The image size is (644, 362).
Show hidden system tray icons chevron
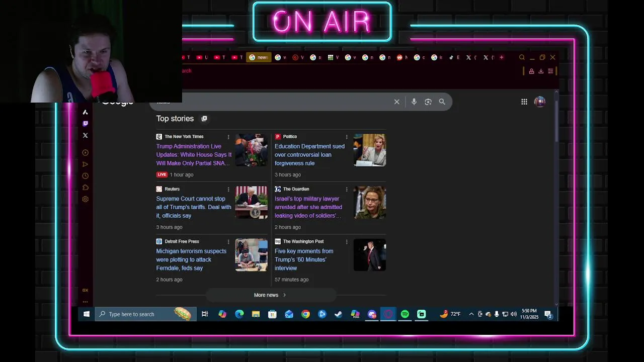point(471,314)
